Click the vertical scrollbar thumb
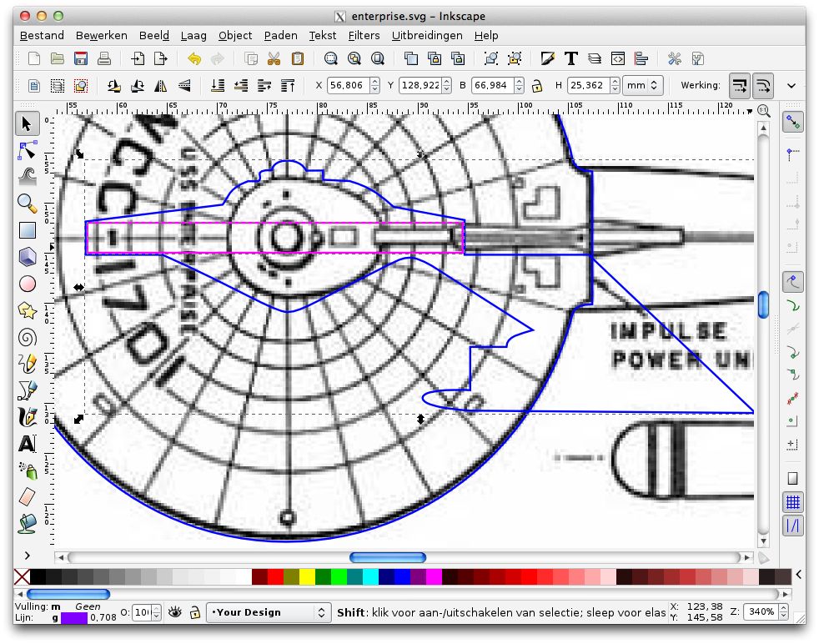The image size is (819, 644). (x=763, y=304)
